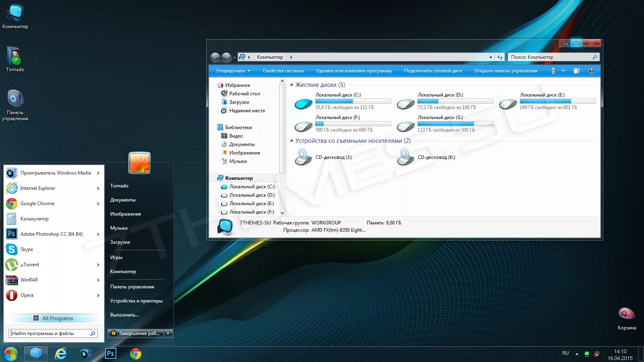
Task: Open Документы in Start menu right pane
Action: [x=123, y=200]
